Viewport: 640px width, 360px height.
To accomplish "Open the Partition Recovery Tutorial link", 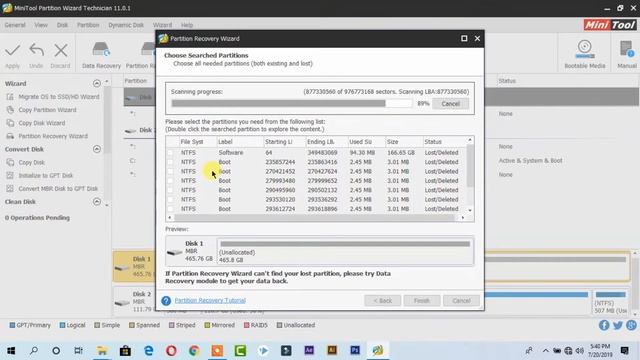I will [210, 300].
